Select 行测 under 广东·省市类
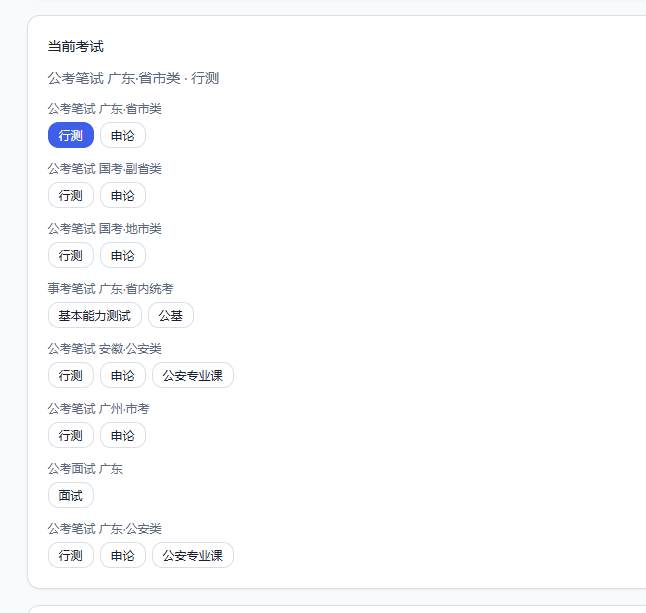This screenshot has height=613, width=646. (x=71, y=135)
